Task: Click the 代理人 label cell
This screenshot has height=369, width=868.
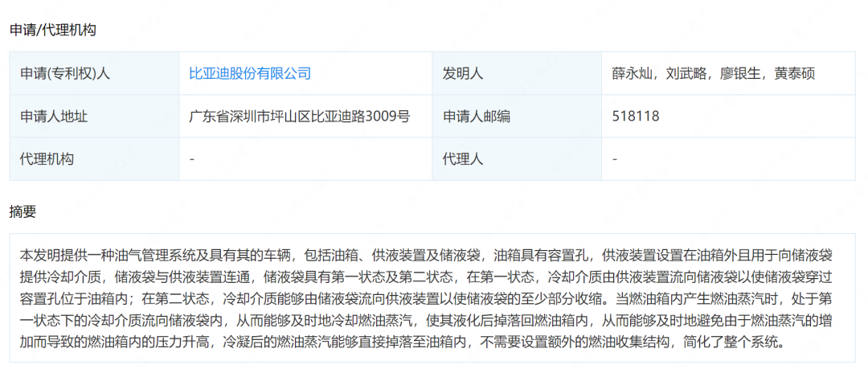Action: (462, 158)
